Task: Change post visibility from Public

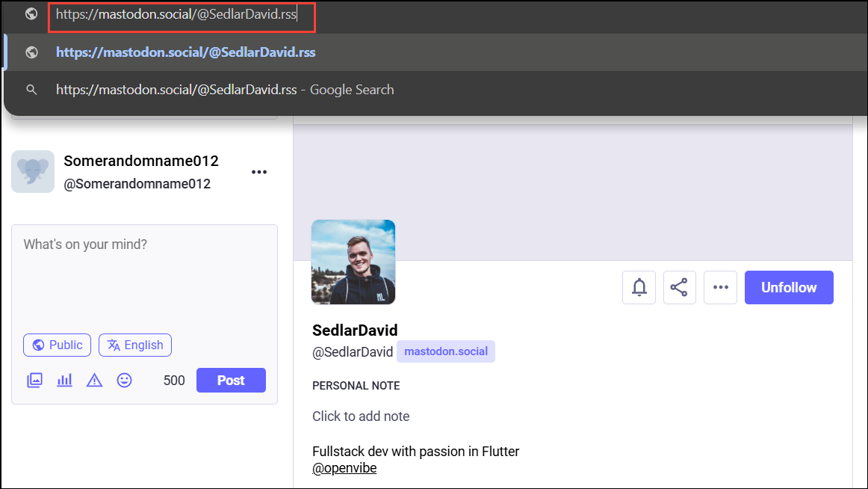Action: tap(57, 345)
